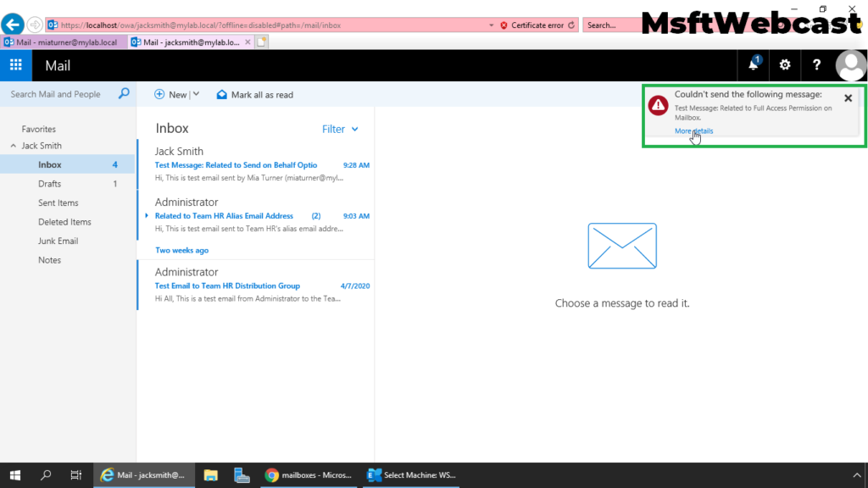The height and width of the screenshot is (488, 868).
Task: Open the app launcher grid icon
Action: tap(16, 65)
